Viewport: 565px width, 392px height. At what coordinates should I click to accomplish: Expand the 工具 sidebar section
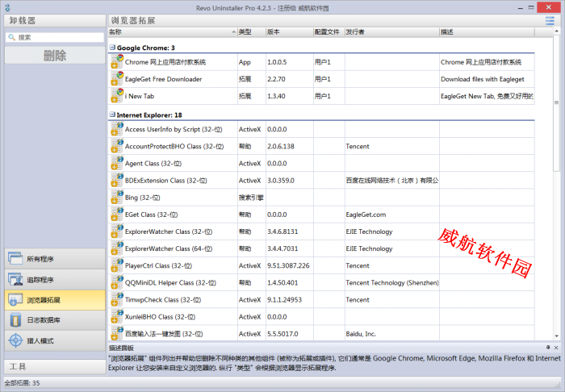click(x=55, y=366)
